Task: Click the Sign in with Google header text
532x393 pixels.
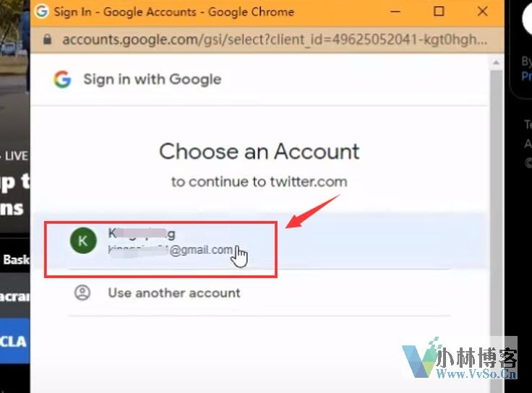Action: point(153,79)
